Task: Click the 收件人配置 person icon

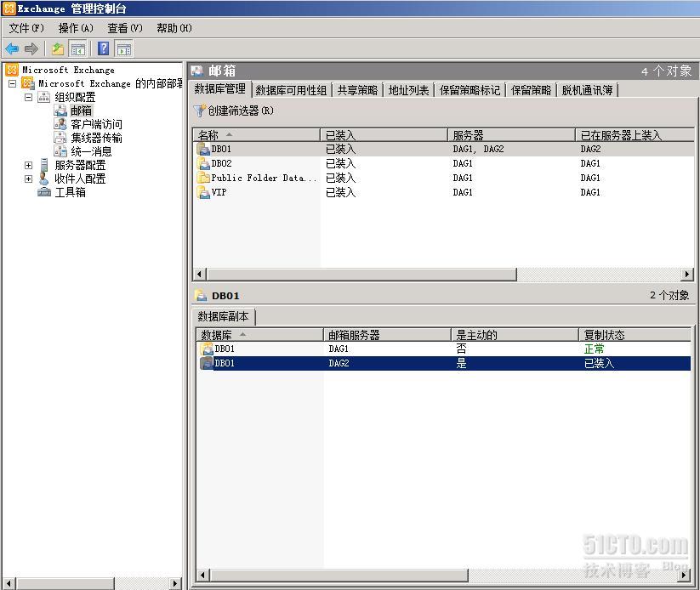Action: pyautogui.click(x=43, y=179)
